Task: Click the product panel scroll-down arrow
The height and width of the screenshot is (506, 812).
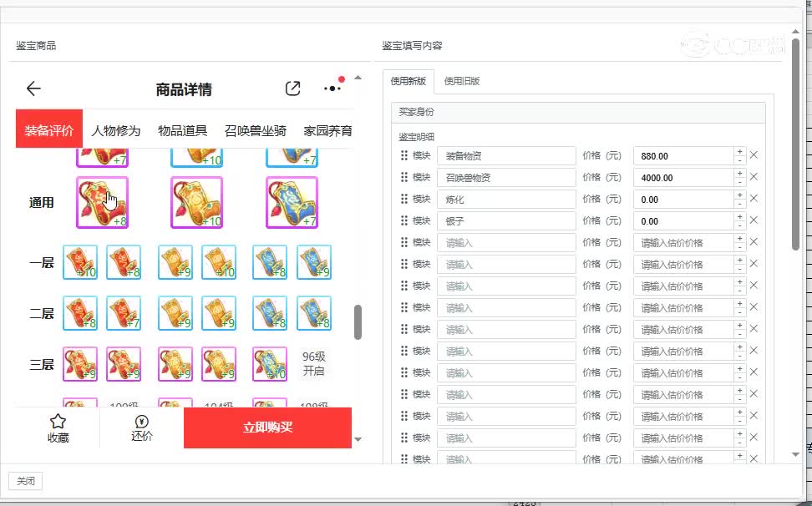Action: (358, 439)
